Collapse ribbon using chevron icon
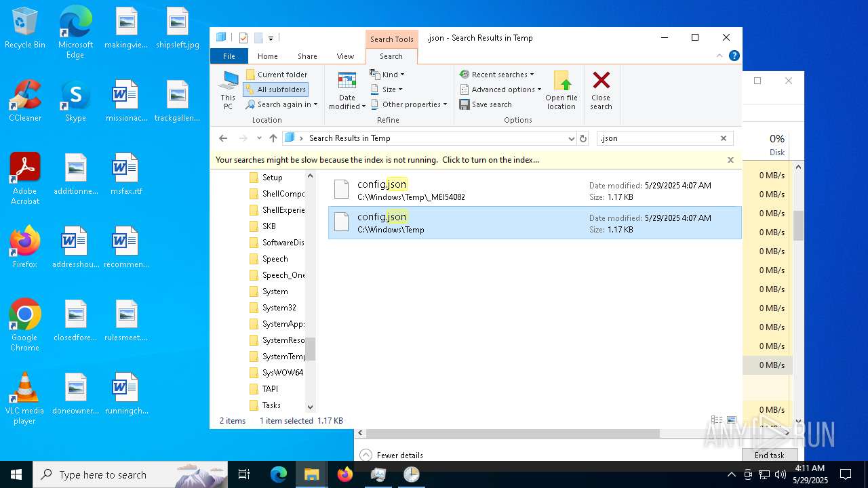 click(x=721, y=56)
